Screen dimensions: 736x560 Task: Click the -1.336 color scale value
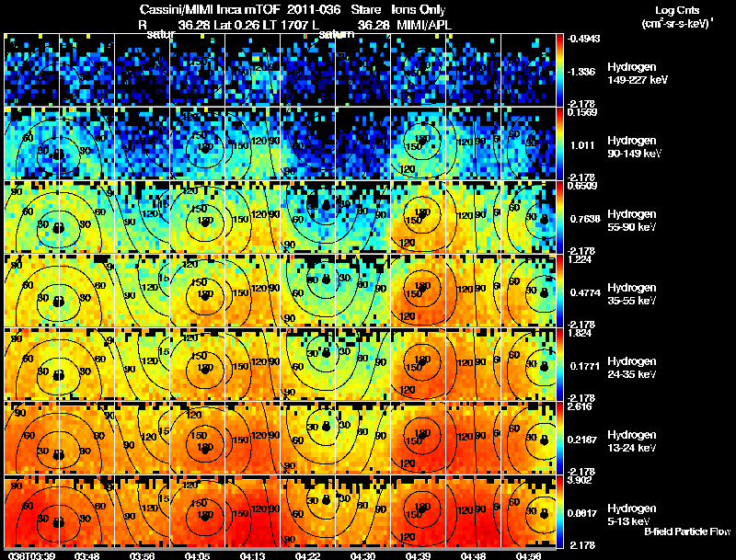(581, 72)
